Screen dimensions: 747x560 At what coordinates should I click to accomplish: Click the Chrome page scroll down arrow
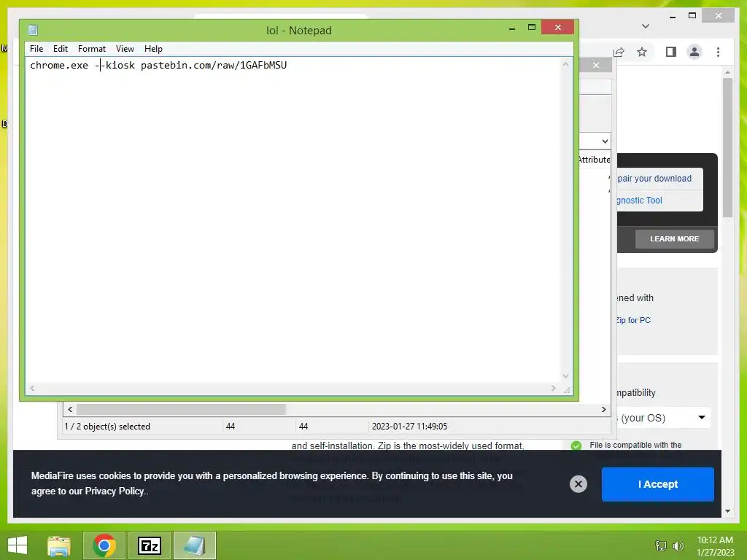click(727, 511)
